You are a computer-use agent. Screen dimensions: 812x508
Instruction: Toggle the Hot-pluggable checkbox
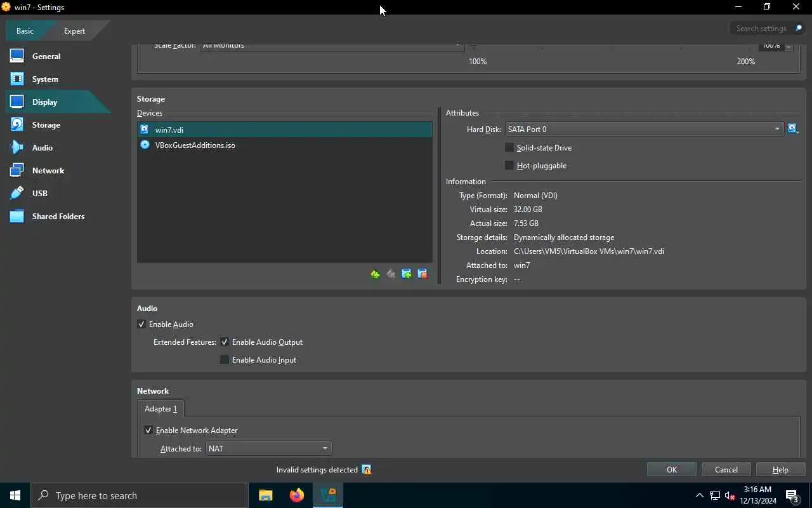pos(509,165)
